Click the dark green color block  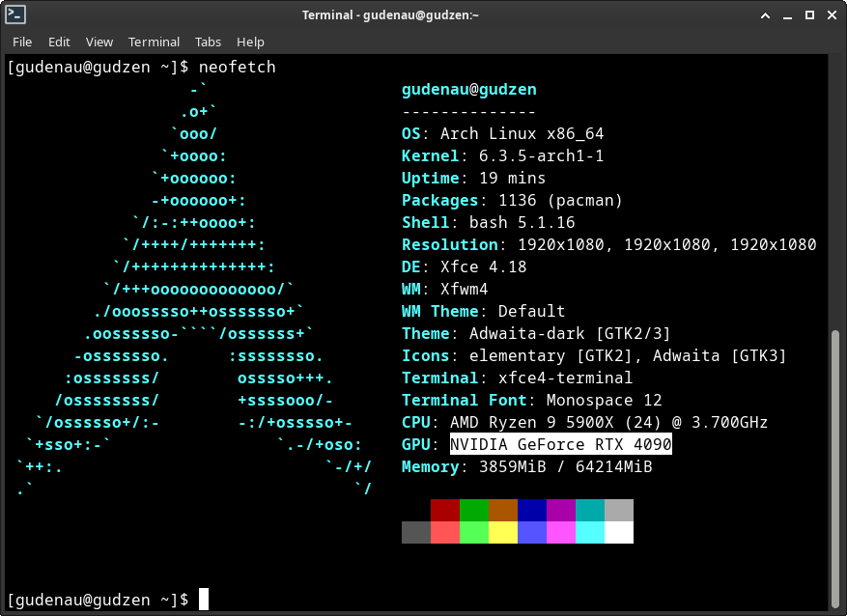[474, 510]
